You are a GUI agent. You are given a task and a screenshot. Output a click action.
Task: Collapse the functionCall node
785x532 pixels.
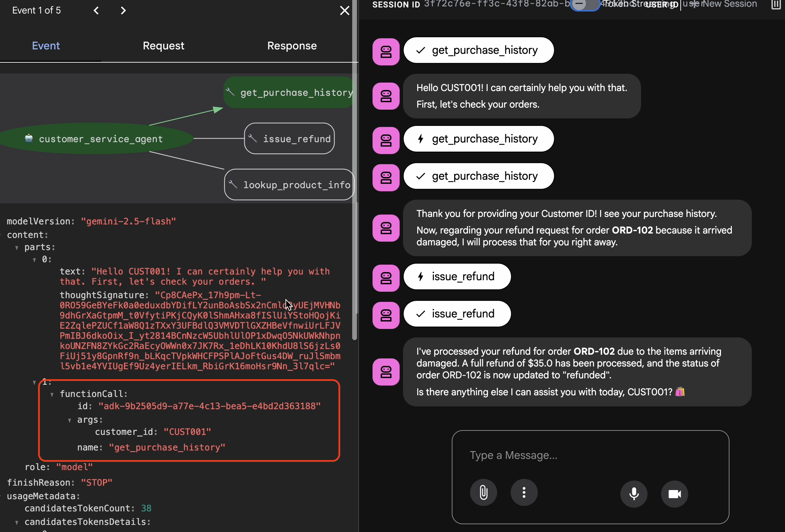(52, 395)
